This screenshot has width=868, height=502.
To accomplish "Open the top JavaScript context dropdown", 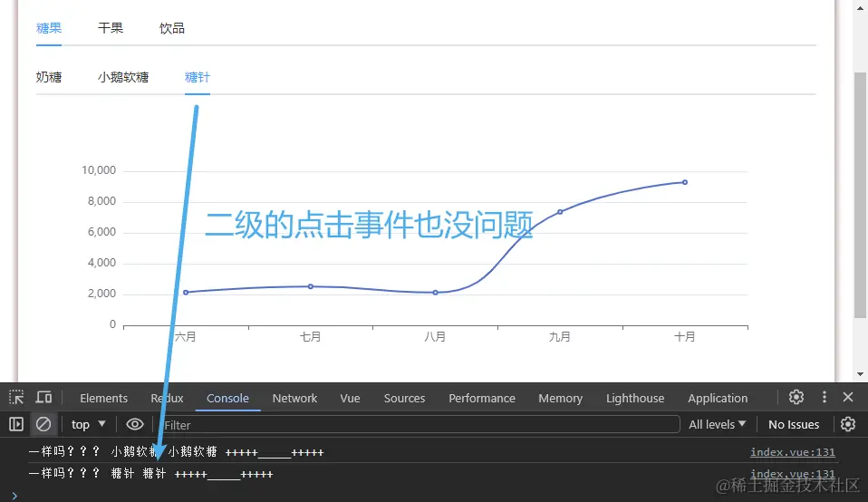I will [x=89, y=424].
